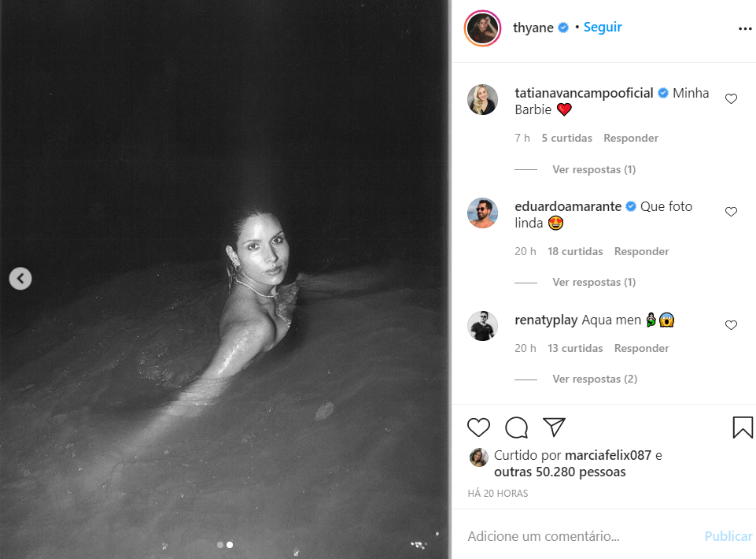Like eduardoamarante's comment
756x559 pixels.
tap(731, 212)
